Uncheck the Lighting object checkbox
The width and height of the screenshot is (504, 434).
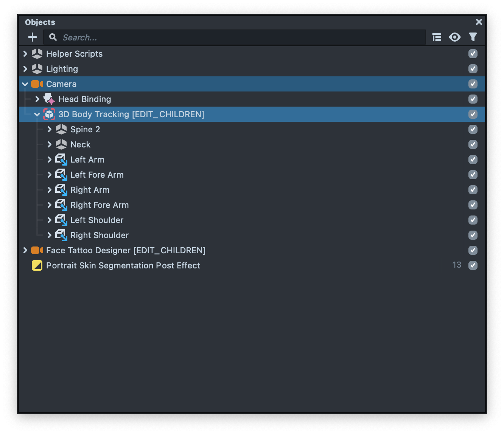[473, 69]
